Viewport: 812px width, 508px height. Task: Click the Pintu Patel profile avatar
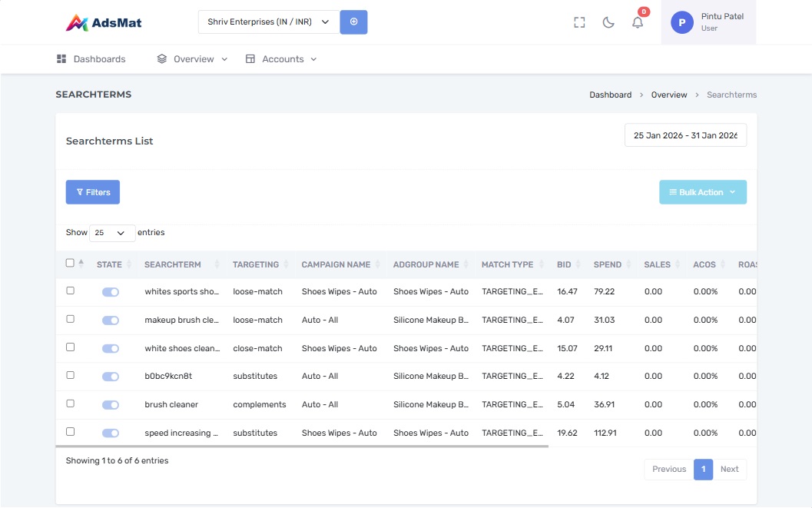coord(681,22)
